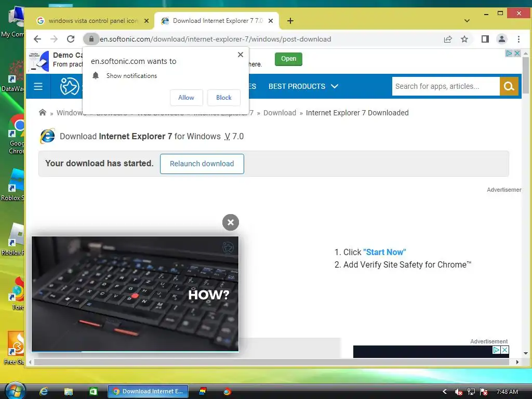Open the Windows Start orb
Image resolution: width=532 pixels, height=399 pixels.
(x=15, y=391)
